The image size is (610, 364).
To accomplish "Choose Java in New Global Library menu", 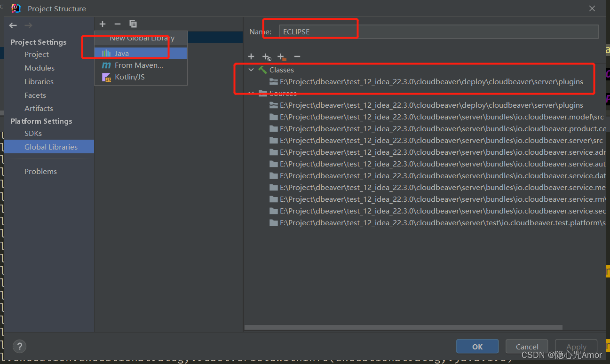I will click(141, 53).
